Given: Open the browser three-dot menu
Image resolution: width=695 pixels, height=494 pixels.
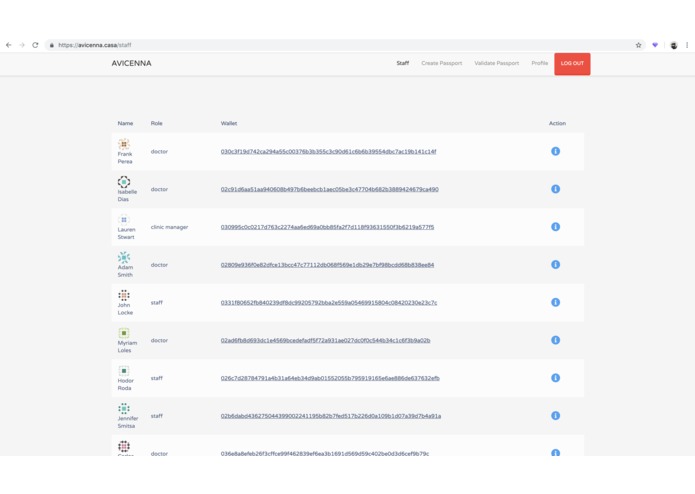Looking at the screenshot, I should [687, 45].
